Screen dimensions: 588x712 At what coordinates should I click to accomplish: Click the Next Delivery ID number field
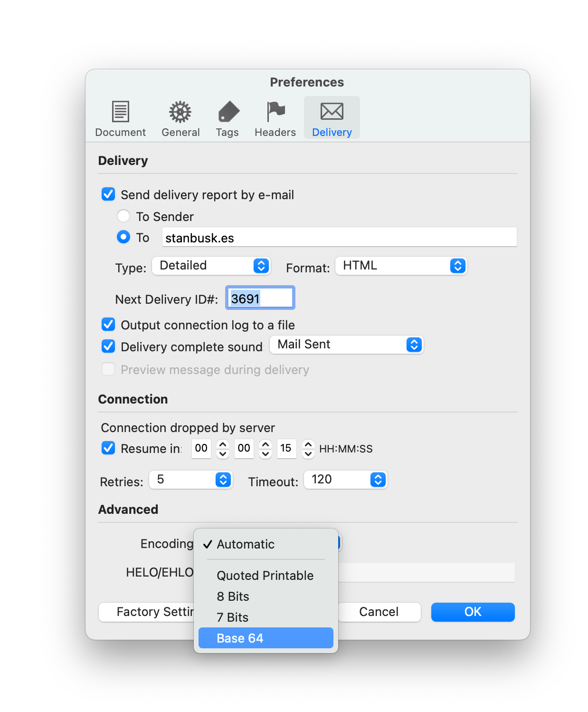point(260,298)
